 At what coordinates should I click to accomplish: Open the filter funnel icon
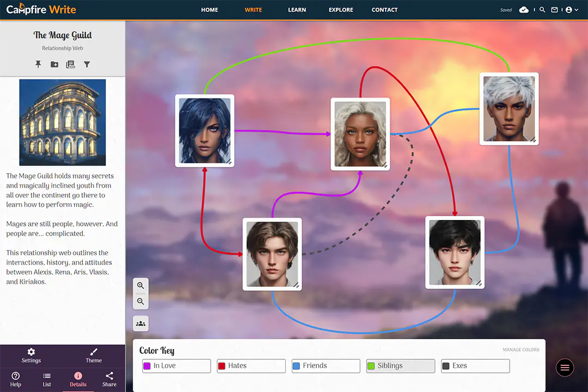[87, 64]
